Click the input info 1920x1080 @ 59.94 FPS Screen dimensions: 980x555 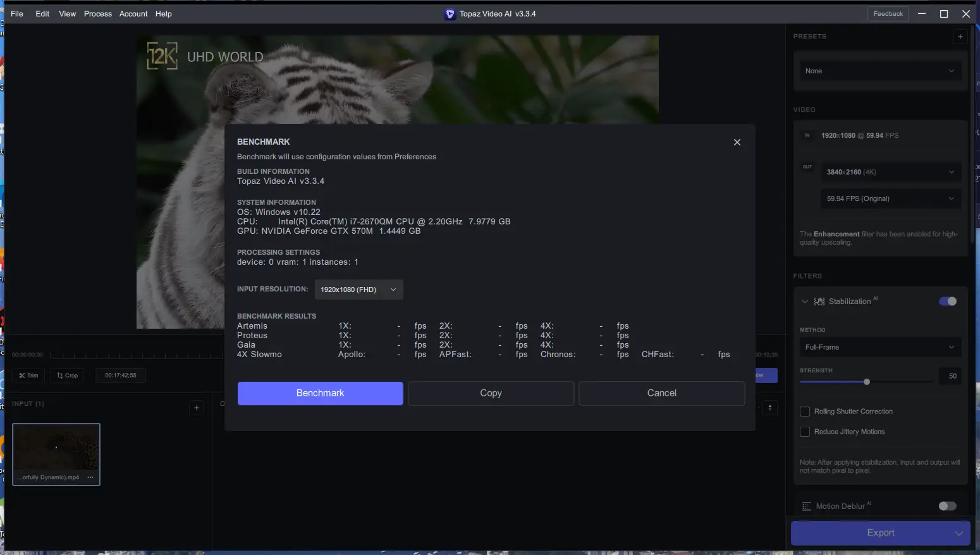[860, 135]
